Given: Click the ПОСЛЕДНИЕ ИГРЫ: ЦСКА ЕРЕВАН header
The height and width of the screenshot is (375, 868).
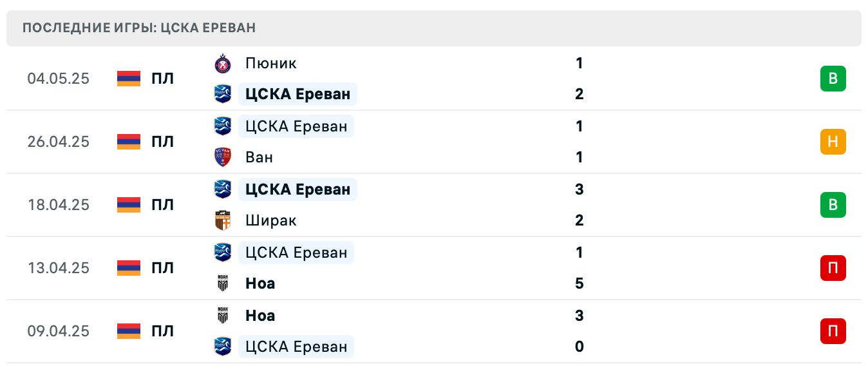Looking at the screenshot, I should (x=139, y=28).
